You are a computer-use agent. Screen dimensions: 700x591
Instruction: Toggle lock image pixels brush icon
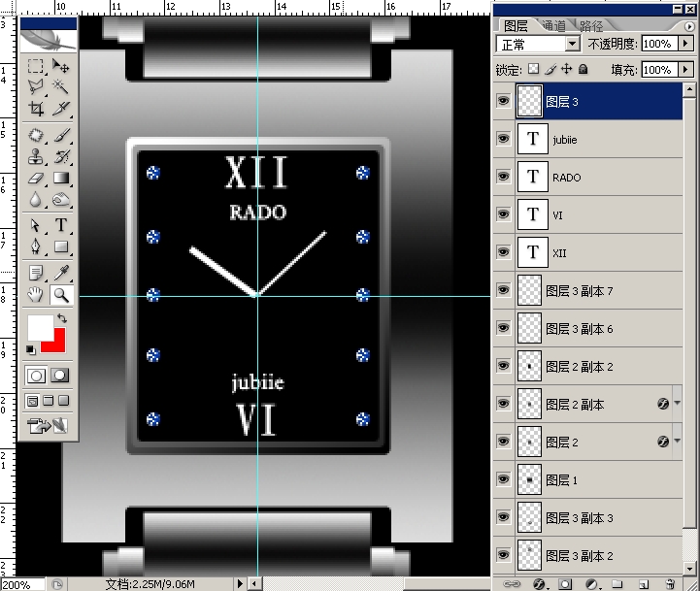[x=550, y=69]
